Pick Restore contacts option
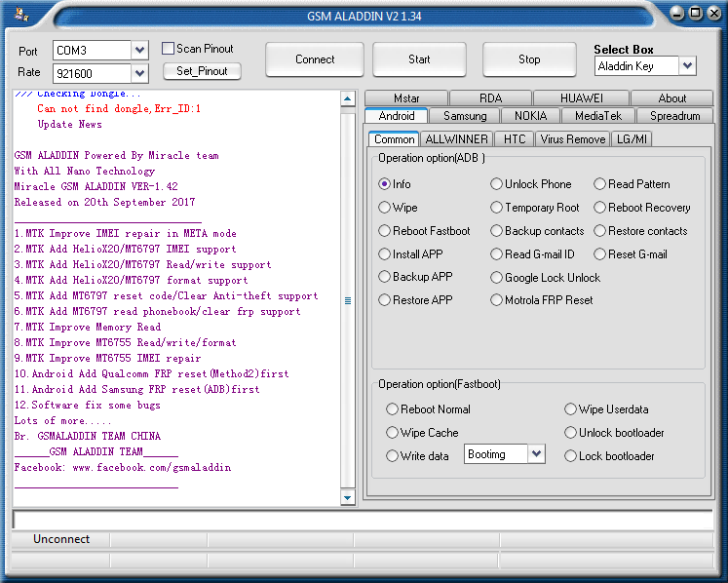This screenshot has height=583, width=728. [x=600, y=231]
